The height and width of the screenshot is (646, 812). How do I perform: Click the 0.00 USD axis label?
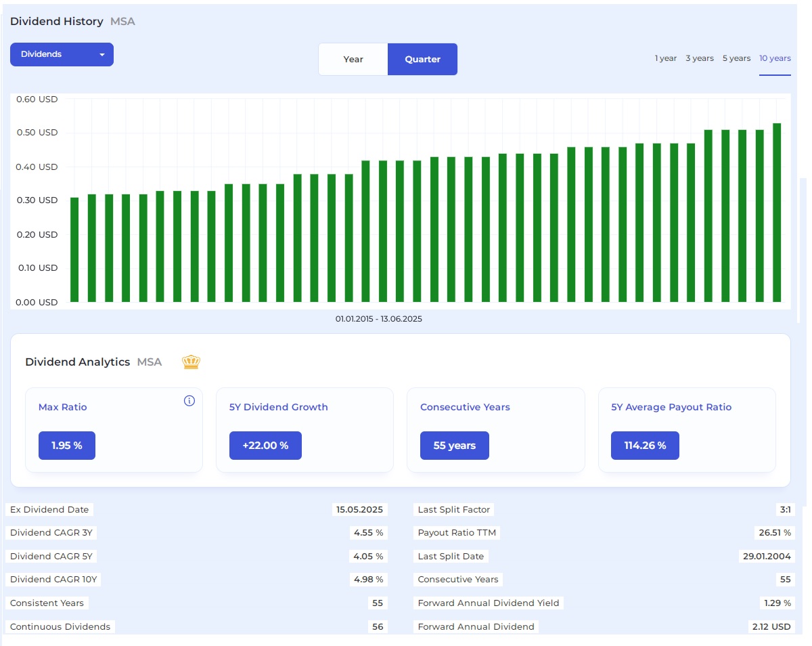[x=37, y=302]
